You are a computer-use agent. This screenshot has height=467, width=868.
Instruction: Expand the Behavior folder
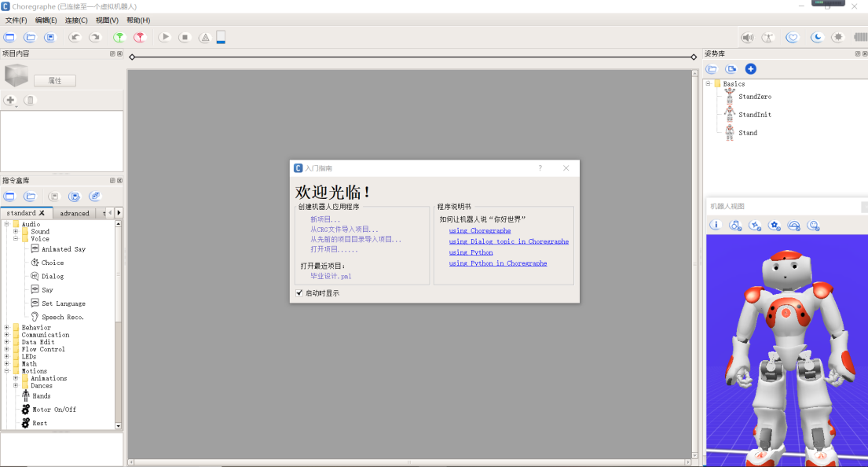coord(6,327)
